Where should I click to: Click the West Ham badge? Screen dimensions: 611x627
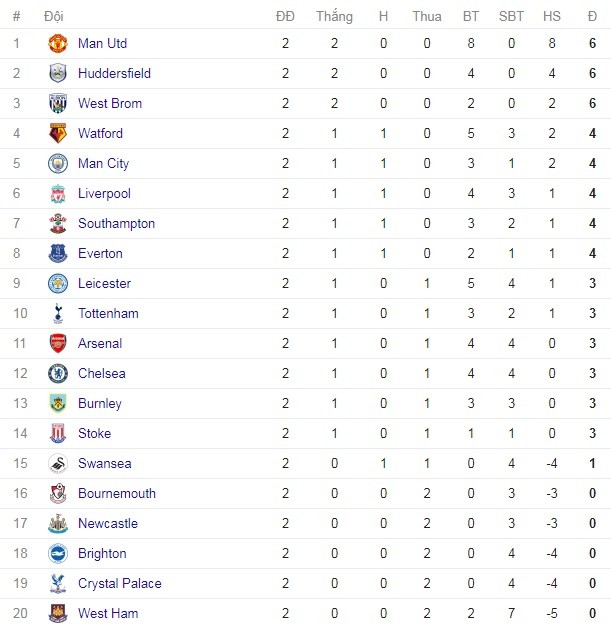coord(58,613)
